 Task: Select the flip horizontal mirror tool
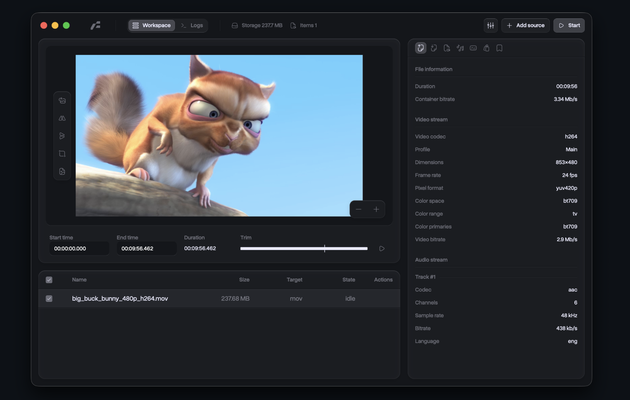pos(62,118)
